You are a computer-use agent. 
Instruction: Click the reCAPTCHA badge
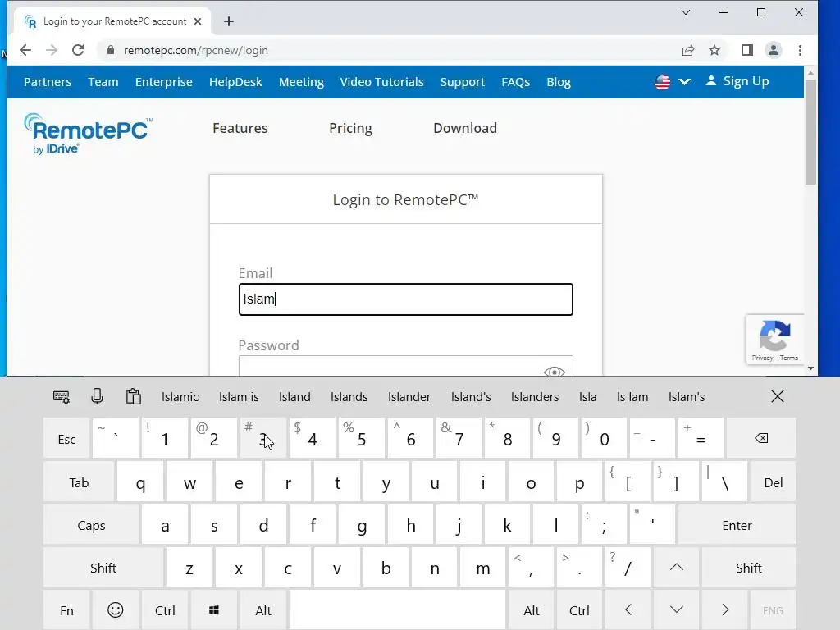pyautogui.click(x=774, y=340)
